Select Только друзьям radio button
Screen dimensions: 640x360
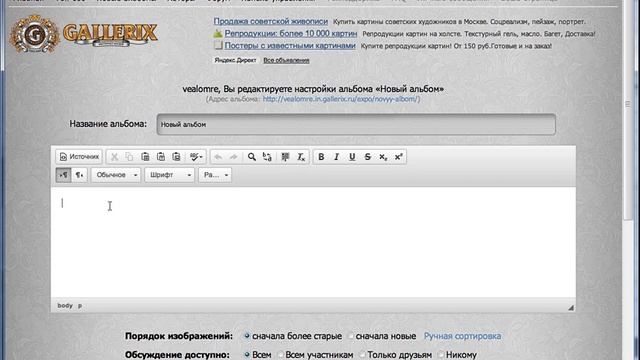[362, 355]
